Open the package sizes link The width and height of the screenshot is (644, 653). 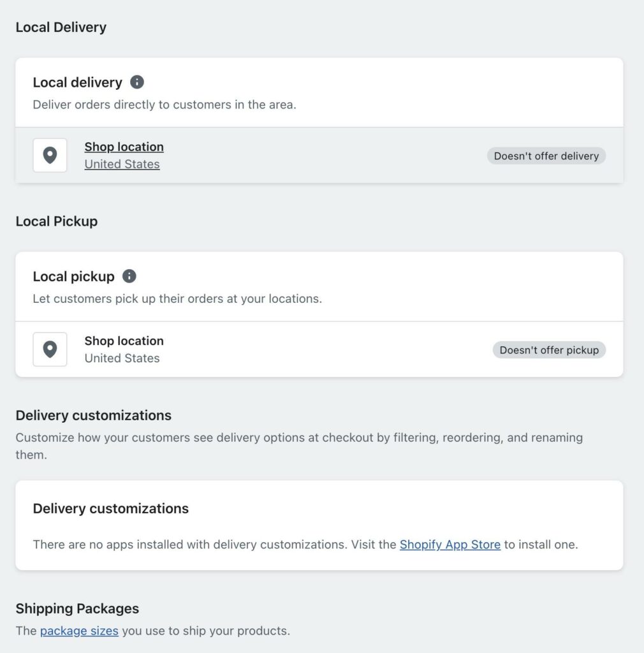pyautogui.click(x=79, y=631)
